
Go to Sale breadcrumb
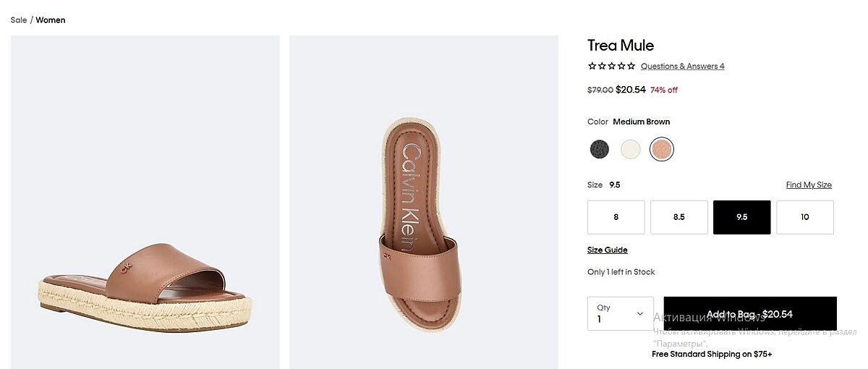[18, 20]
